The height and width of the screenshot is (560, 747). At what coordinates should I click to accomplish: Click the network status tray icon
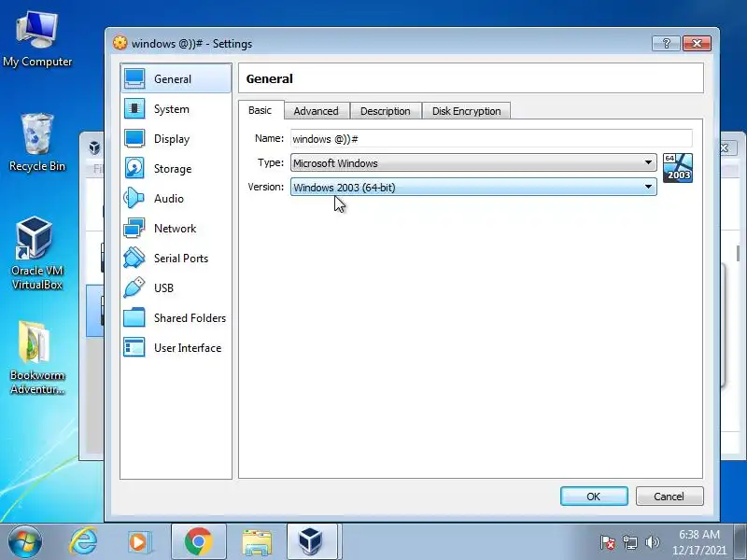[x=629, y=542]
